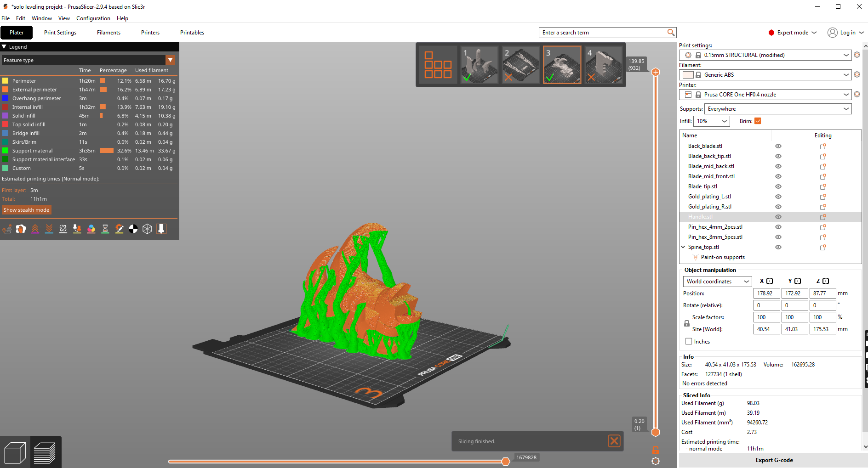Collapse the Legend panel triangle

click(4, 47)
